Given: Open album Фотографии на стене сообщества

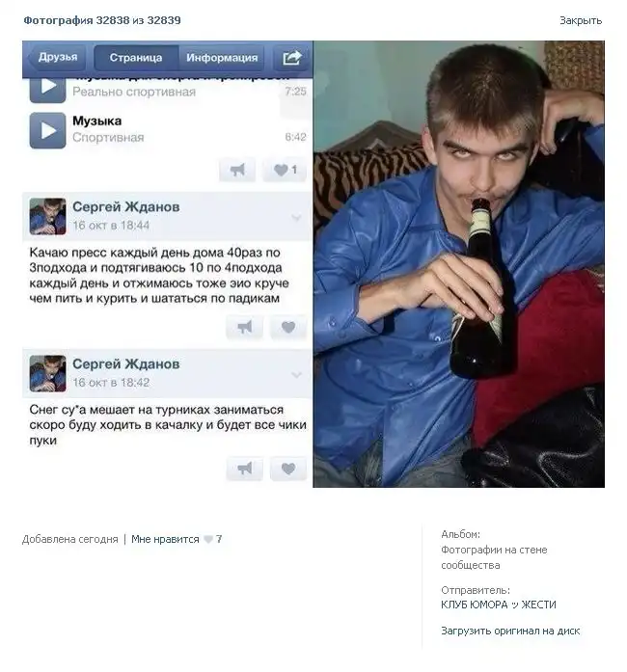Looking at the screenshot, I should pyautogui.click(x=494, y=557).
